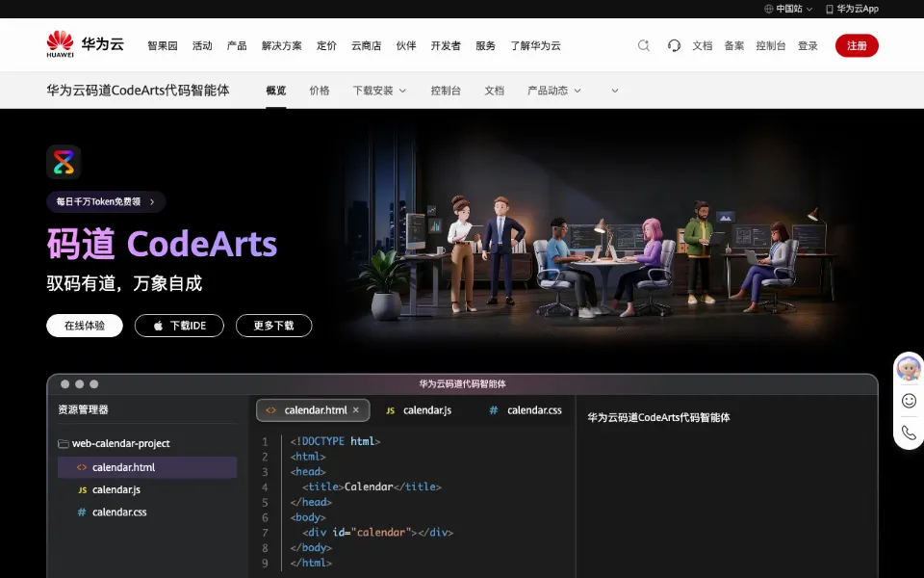
Task: Click the phone icon beside 华为云App
Action: point(829,9)
